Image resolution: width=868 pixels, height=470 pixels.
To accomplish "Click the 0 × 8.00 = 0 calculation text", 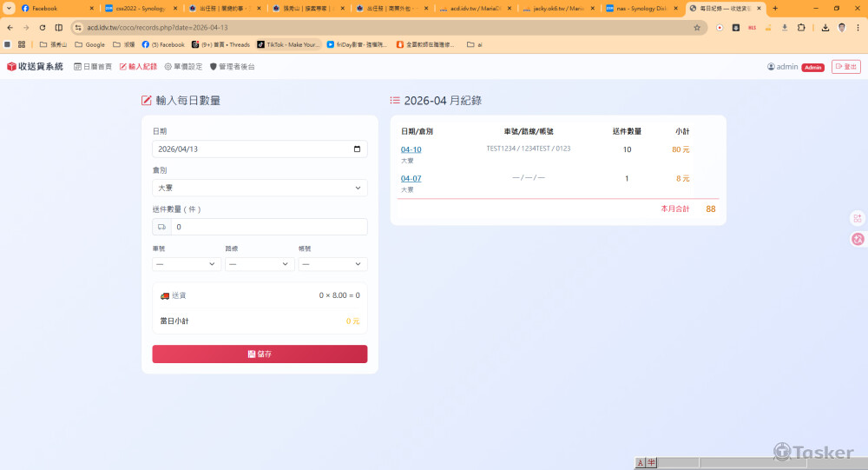I will coord(339,295).
